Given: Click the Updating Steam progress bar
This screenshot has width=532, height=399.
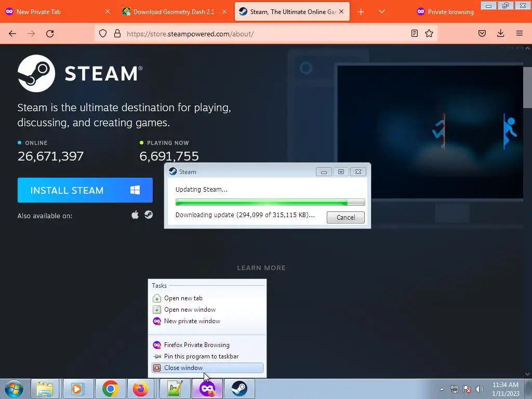Looking at the screenshot, I should pos(270,202).
